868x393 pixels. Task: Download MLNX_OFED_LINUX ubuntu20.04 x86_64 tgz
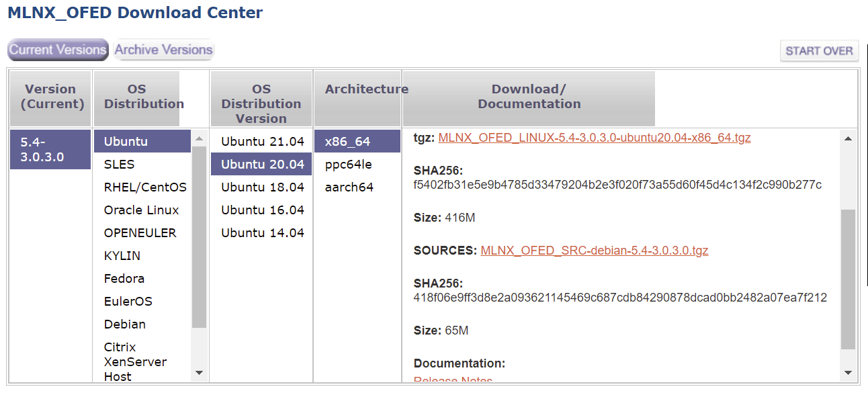[x=595, y=138]
